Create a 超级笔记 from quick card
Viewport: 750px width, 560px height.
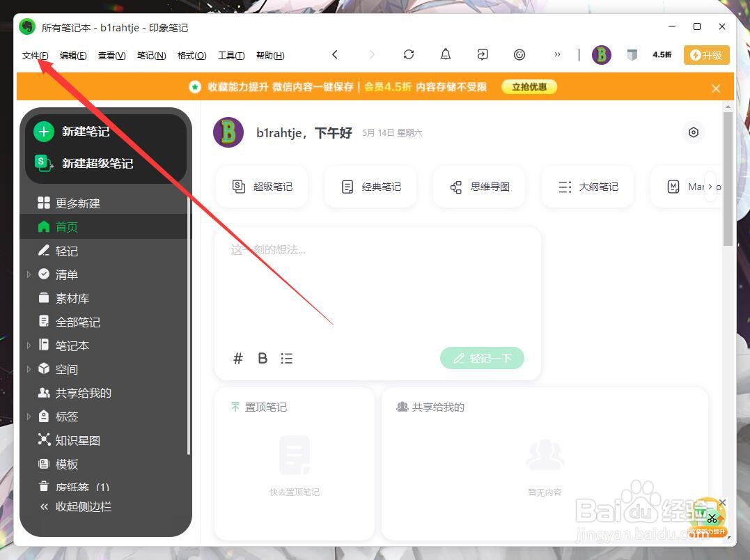pos(262,187)
